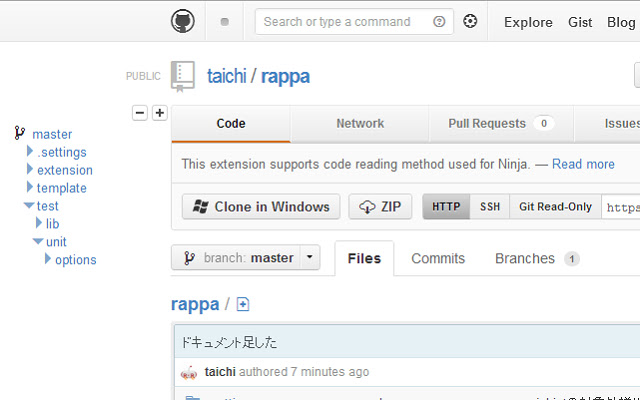Screen dimensions: 640x400
Task: Select the HTTP clone protocol
Action: click(x=446, y=207)
